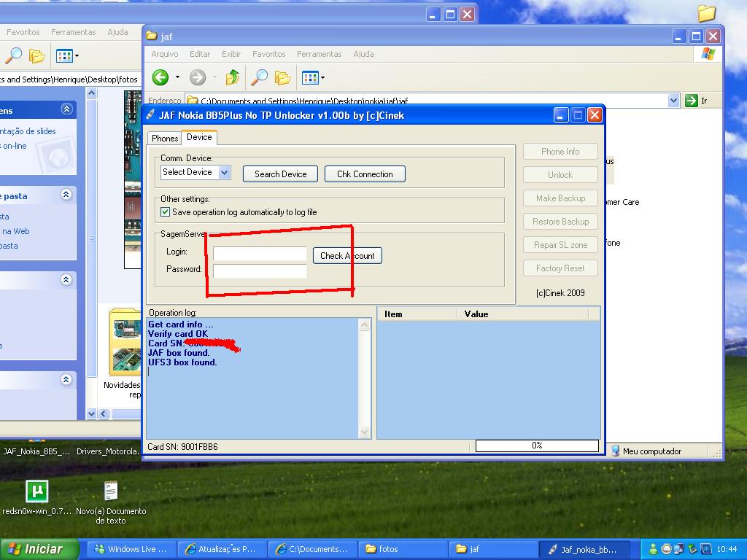Open the Ajuda menu in jaf window

[363, 54]
